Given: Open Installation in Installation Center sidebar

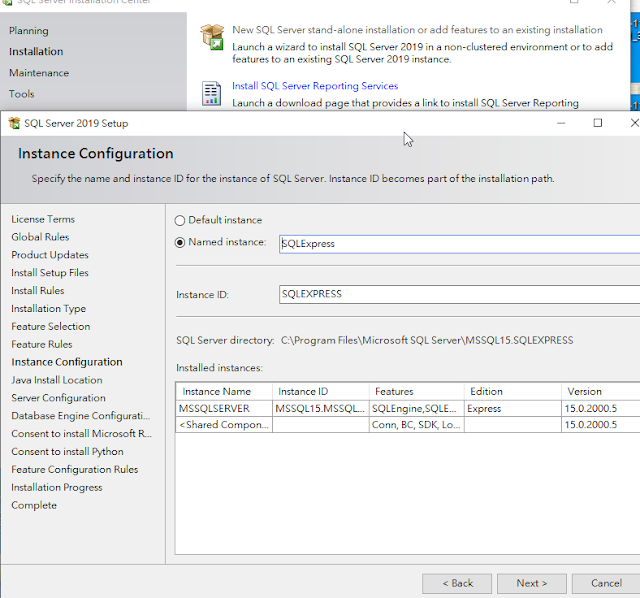Looking at the screenshot, I should 36,51.
